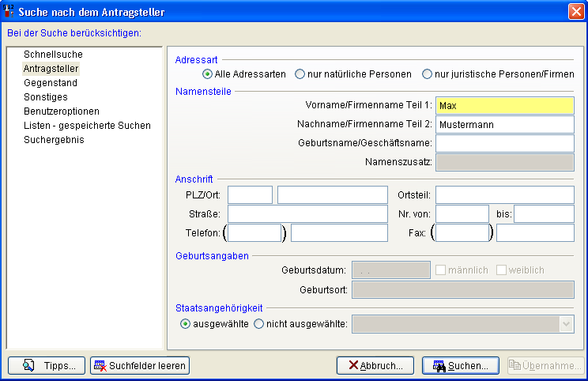Open Listen - gespeicherte Suchen entry
The width and height of the screenshot is (588, 381).
(87, 126)
